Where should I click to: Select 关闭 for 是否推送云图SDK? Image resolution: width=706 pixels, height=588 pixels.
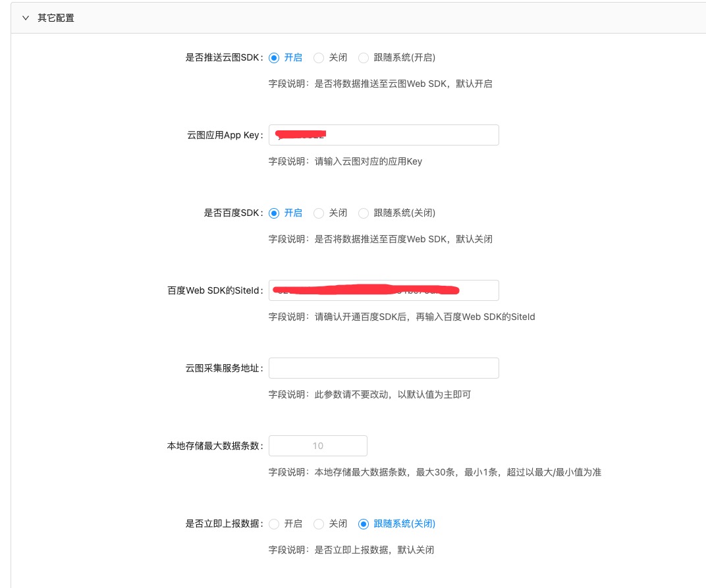pos(319,57)
